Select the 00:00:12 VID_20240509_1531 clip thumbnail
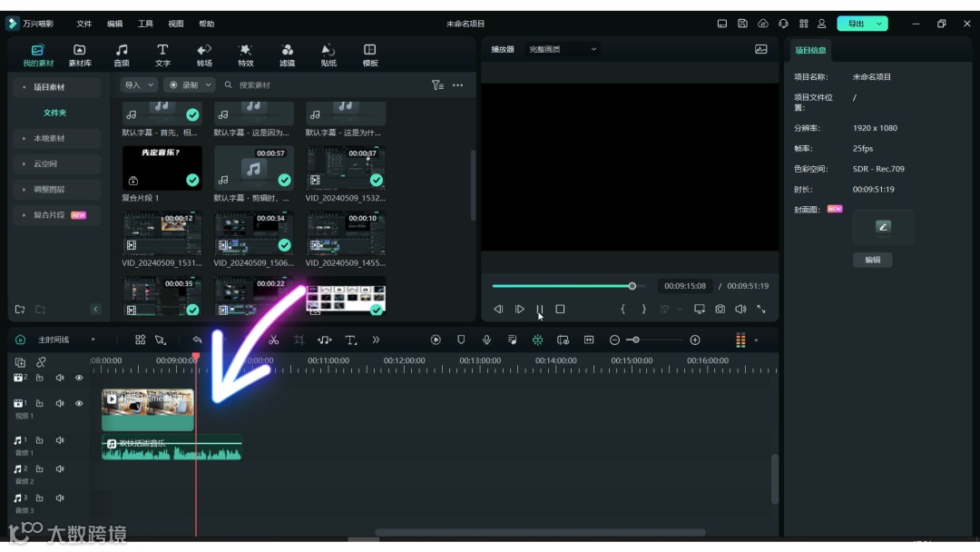Viewport: 980px width, 552px height. click(162, 232)
